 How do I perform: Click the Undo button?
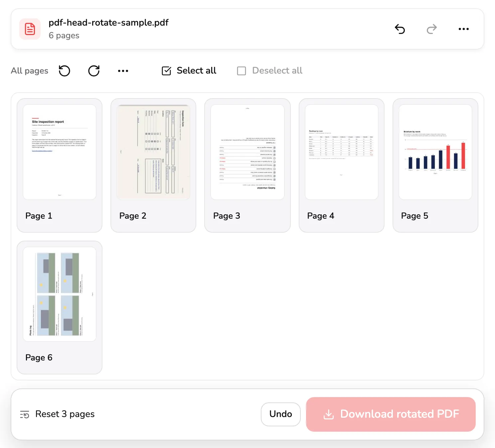point(281,414)
